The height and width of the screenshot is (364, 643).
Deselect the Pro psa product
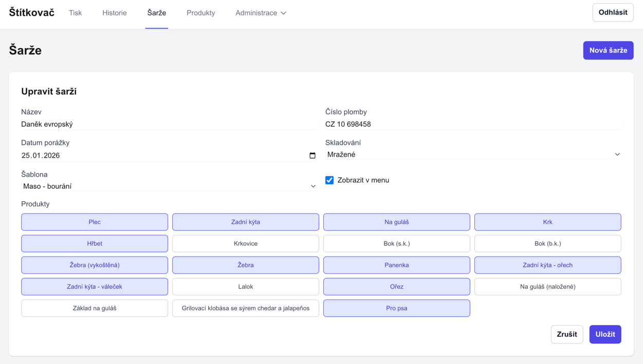tap(396, 309)
